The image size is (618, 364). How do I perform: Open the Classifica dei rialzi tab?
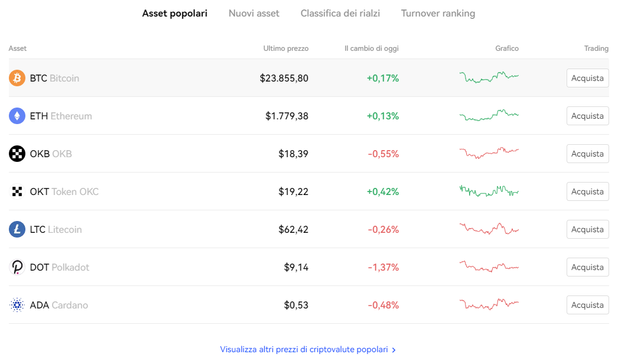[340, 14]
